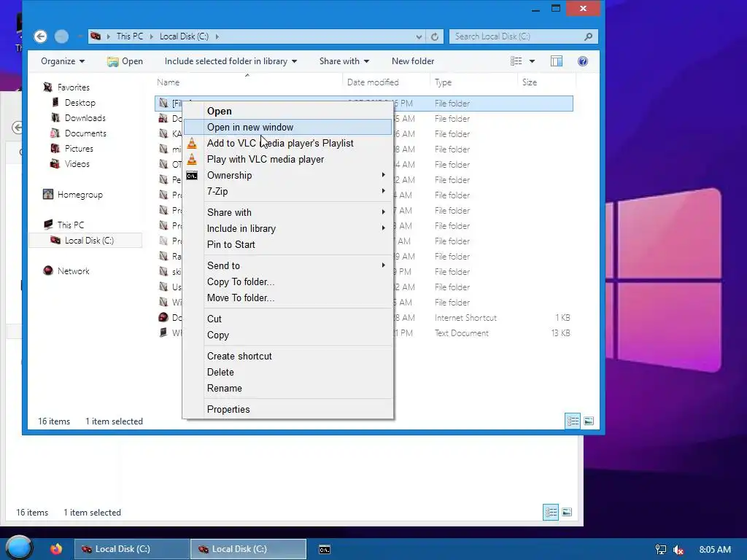The width and height of the screenshot is (747, 560).
Task: Choose Cut from context menu
Action: pyautogui.click(x=287, y=319)
